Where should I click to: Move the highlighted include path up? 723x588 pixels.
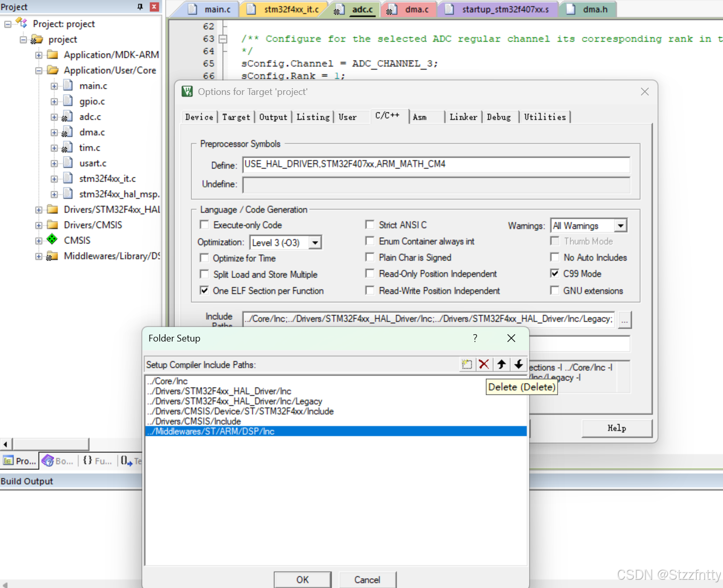(x=501, y=364)
